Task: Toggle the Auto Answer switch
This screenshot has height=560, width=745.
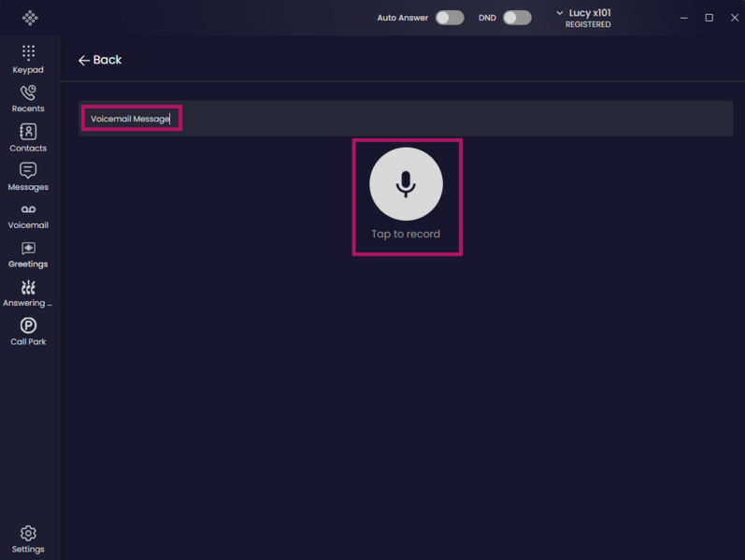Action: point(450,18)
